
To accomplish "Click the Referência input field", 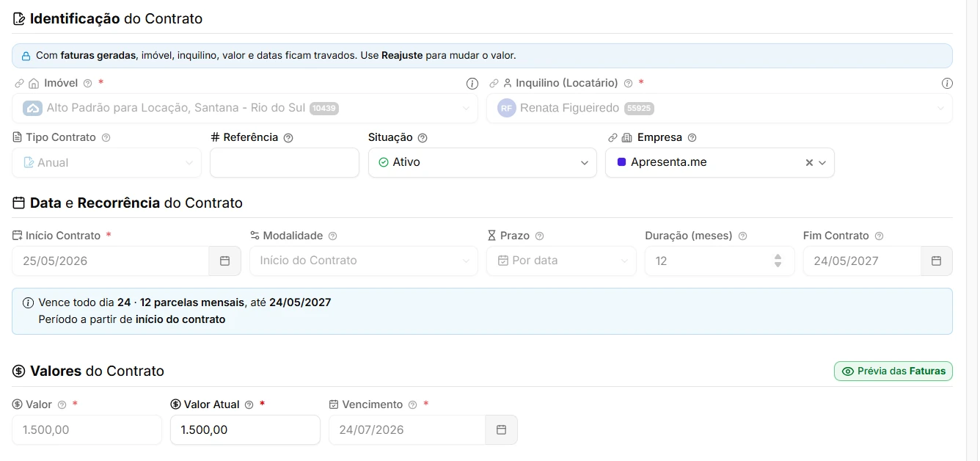I will [285, 163].
